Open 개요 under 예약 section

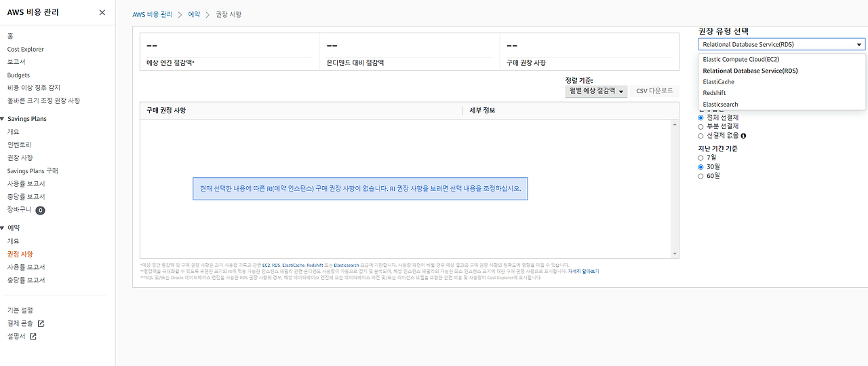(14, 241)
